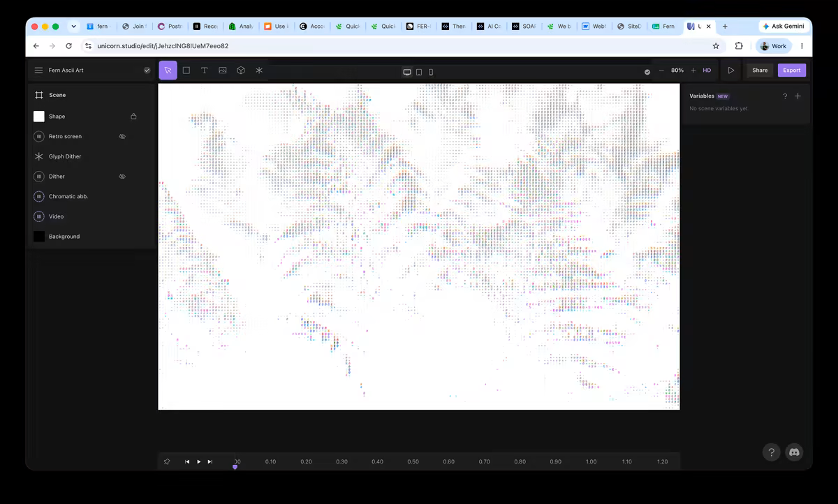Screen dimensions: 838x504
Task: Click the saved checkmark next to project name
Action: [x=147, y=71]
